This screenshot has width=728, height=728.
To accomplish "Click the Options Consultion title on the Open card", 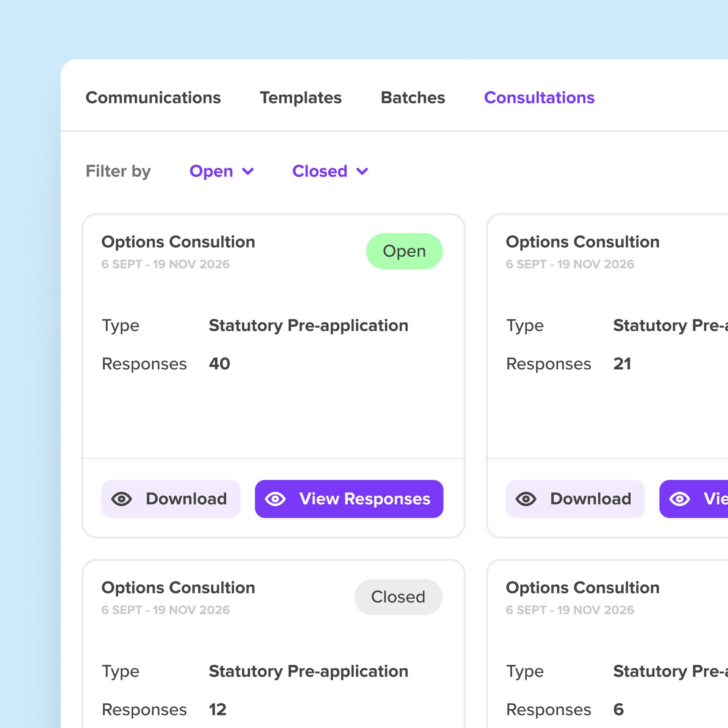I will click(x=178, y=242).
